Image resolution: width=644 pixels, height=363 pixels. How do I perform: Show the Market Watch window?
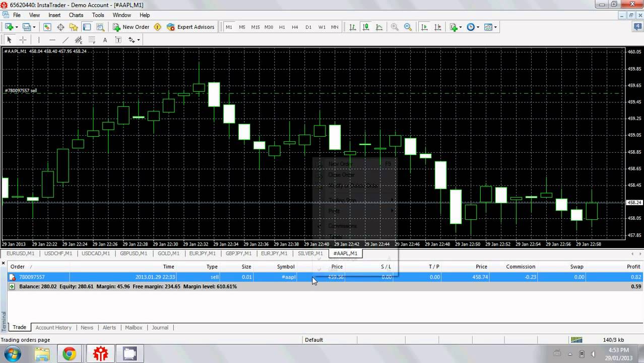(x=47, y=27)
